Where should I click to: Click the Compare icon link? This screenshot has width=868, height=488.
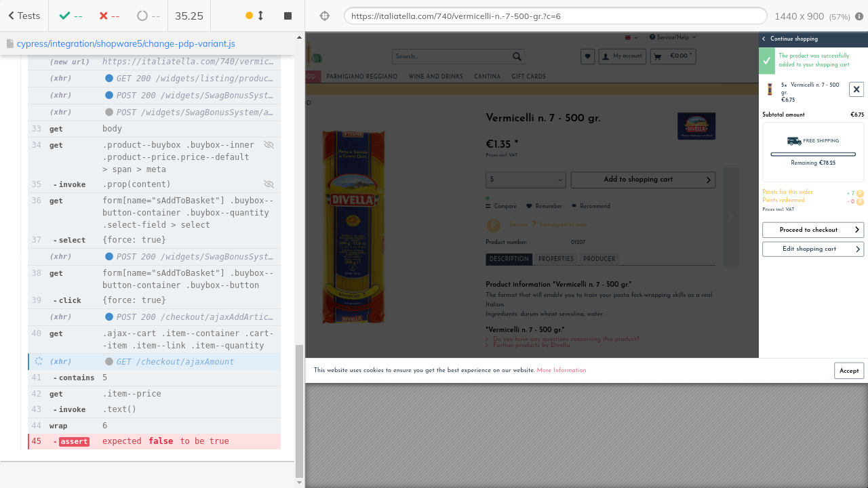(501, 206)
